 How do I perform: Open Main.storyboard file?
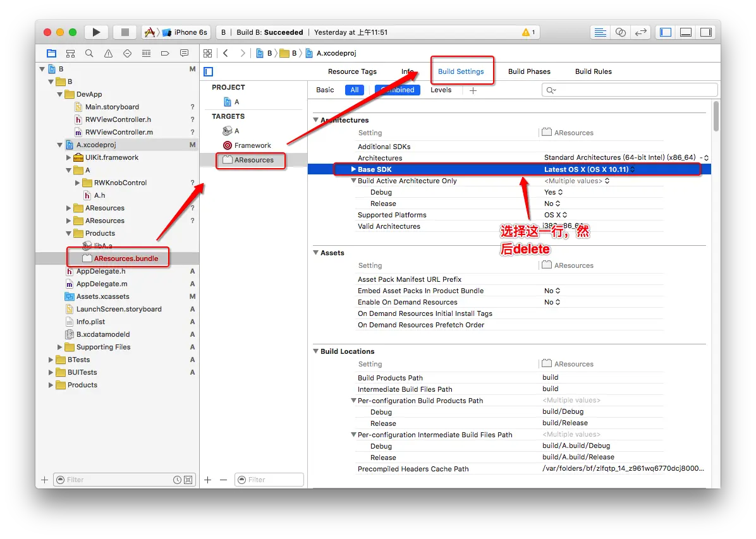[112, 107]
